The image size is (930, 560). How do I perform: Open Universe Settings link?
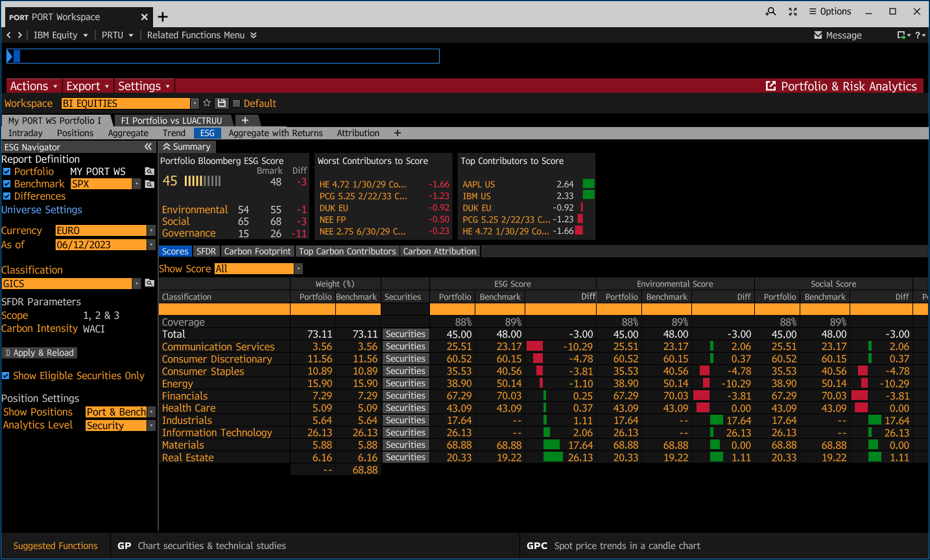[x=42, y=210]
